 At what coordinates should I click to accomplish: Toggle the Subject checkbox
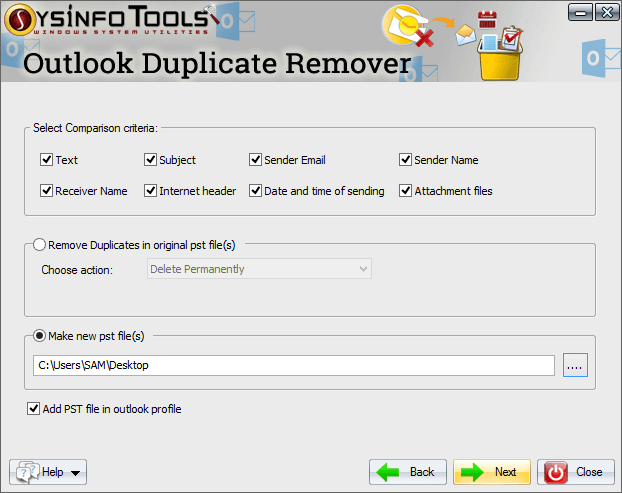[150, 160]
